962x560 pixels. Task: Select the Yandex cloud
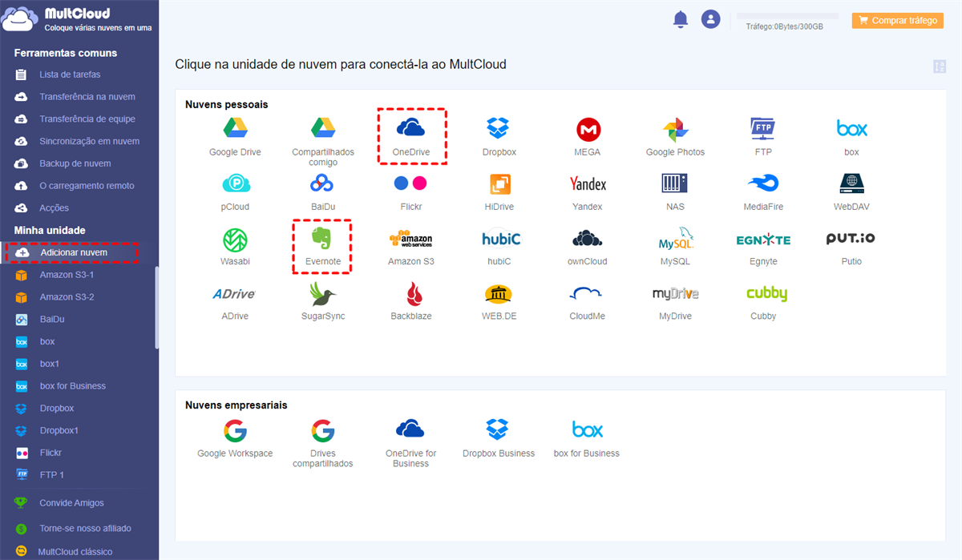pyautogui.click(x=588, y=191)
